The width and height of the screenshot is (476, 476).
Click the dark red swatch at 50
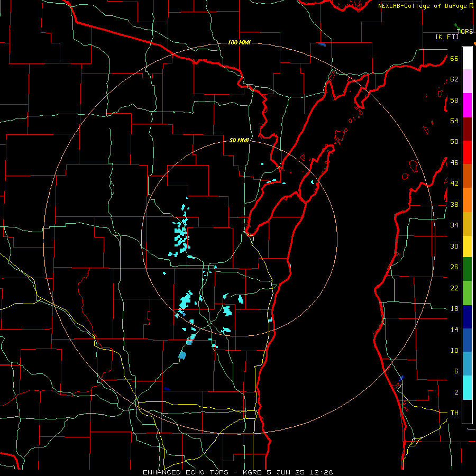(x=467, y=130)
